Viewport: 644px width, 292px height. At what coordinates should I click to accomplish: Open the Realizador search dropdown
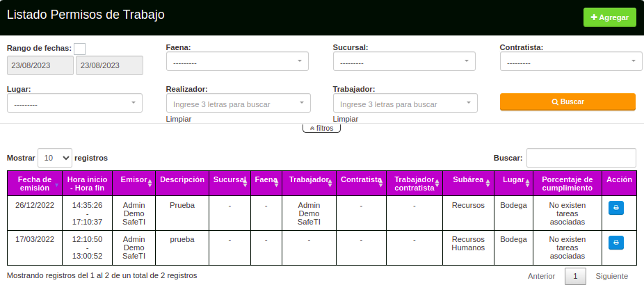pyautogui.click(x=239, y=103)
